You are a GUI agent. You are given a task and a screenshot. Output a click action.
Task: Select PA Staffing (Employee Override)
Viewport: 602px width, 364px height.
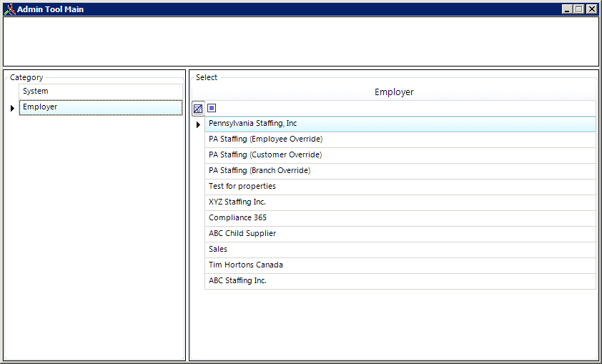(x=400, y=139)
